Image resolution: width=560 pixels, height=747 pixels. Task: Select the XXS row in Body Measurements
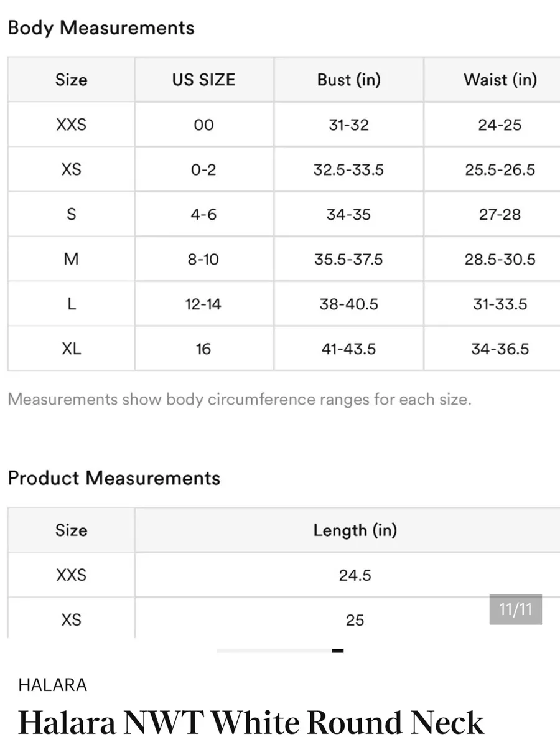pos(284,125)
